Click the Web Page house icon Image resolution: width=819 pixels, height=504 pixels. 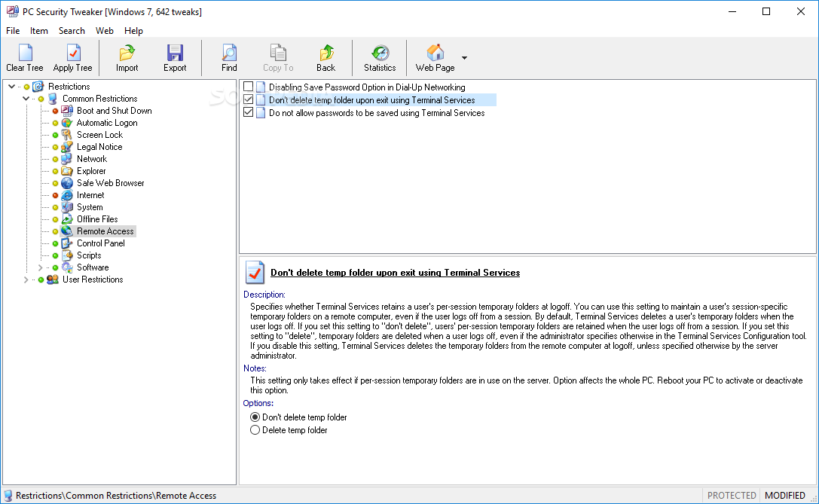(435, 53)
